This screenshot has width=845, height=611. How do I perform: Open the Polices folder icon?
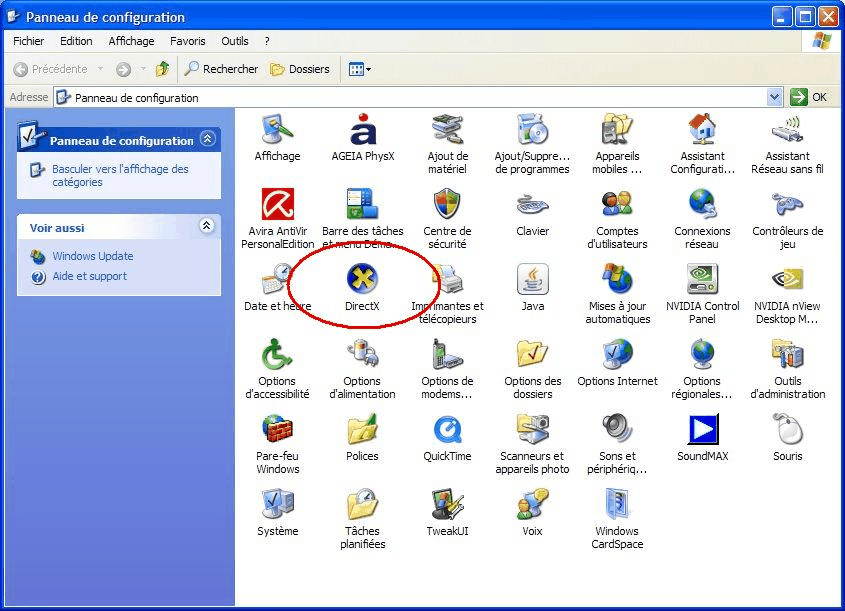tap(363, 429)
